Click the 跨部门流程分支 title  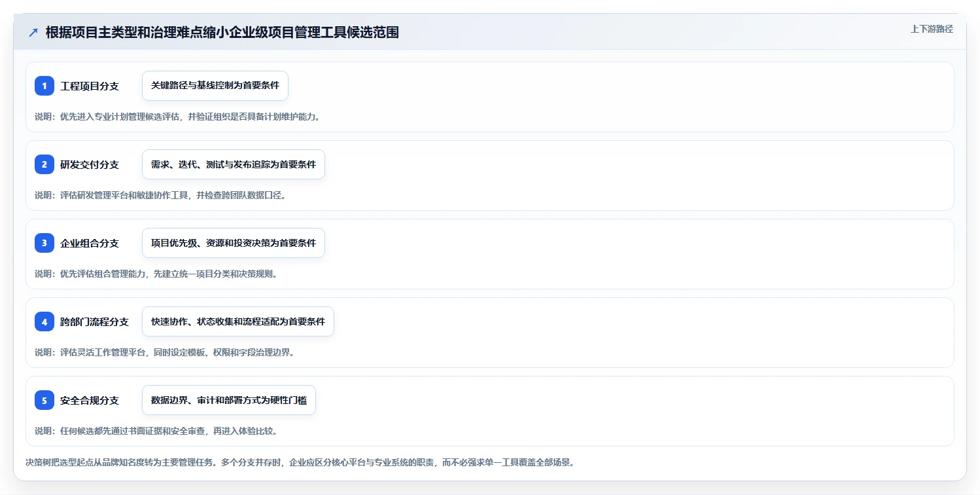[x=94, y=321]
